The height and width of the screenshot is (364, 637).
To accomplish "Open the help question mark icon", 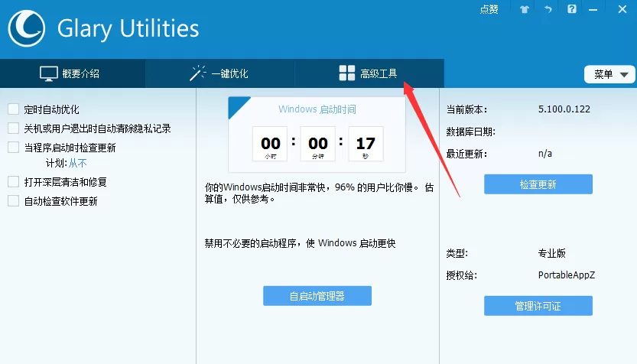I will (x=571, y=9).
